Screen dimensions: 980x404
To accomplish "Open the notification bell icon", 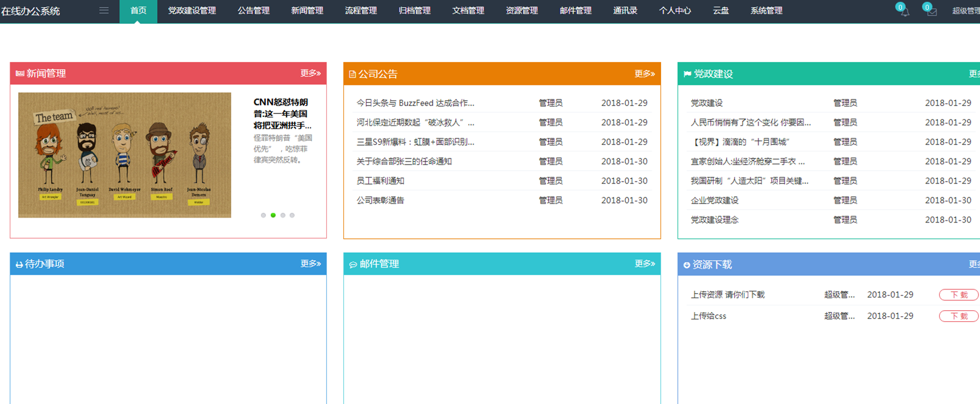I will (905, 12).
